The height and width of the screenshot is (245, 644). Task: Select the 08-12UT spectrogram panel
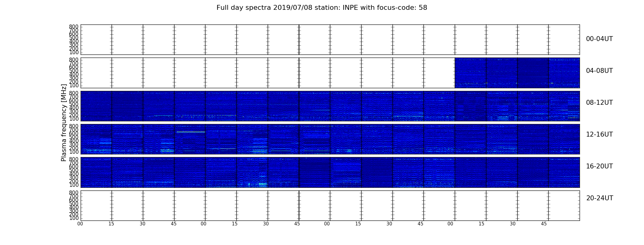[330, 106]
